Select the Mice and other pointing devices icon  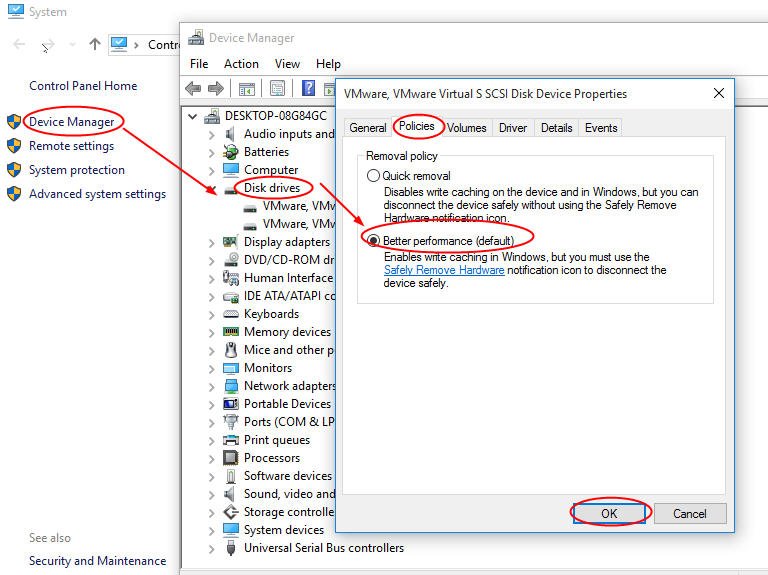231,350
